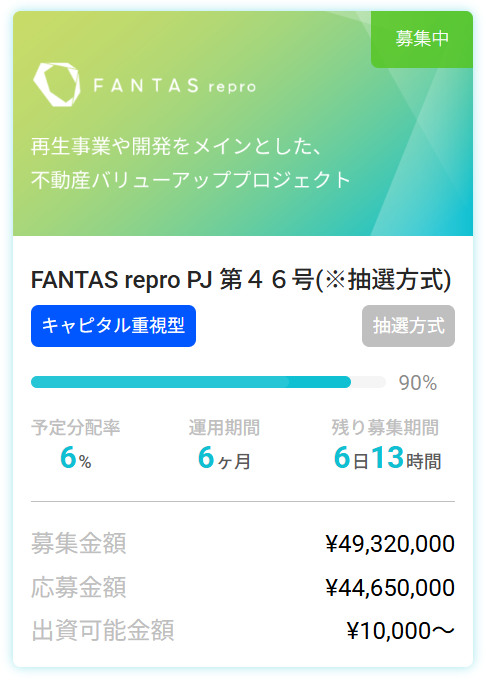
Task: Click the teal funding progress bar
Action: click(208, 382)
